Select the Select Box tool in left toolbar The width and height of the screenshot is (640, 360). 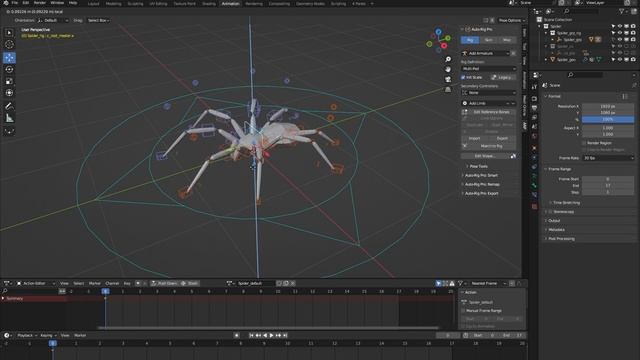[9, 33]
